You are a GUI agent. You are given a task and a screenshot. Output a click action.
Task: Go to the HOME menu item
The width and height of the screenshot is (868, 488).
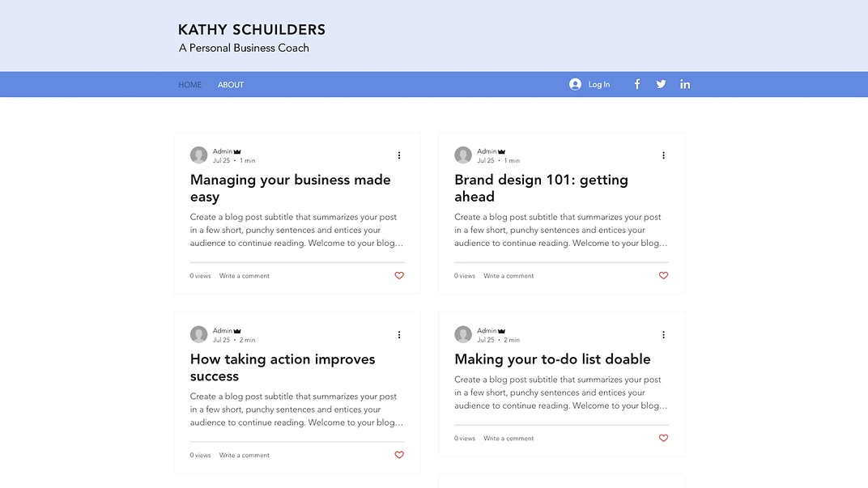pyautogui.click(x=190, y=85)
